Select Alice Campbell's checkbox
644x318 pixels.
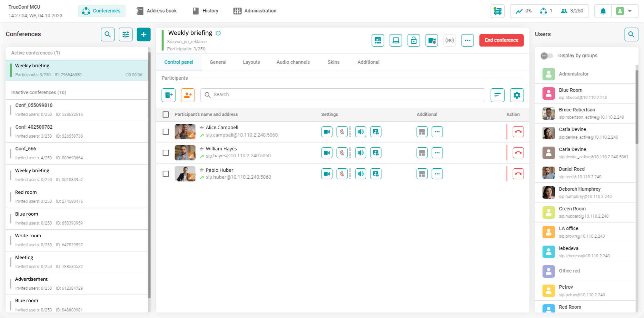166,132
